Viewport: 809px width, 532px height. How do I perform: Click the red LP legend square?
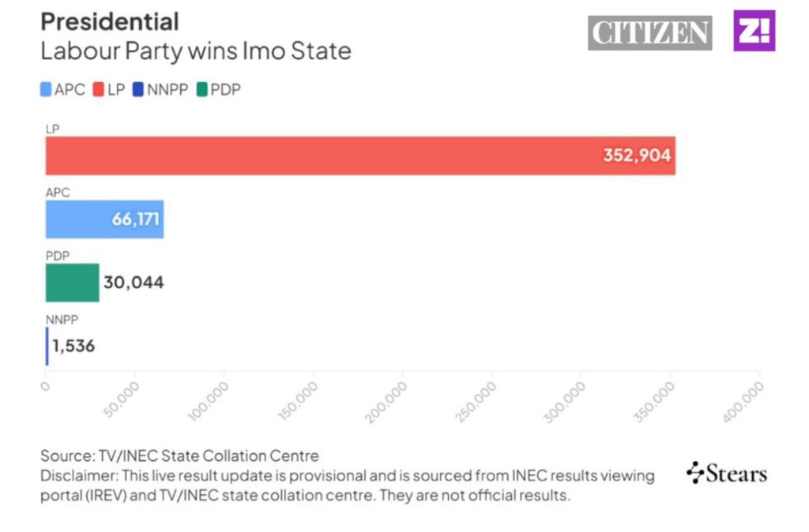(x=99, y=90)
